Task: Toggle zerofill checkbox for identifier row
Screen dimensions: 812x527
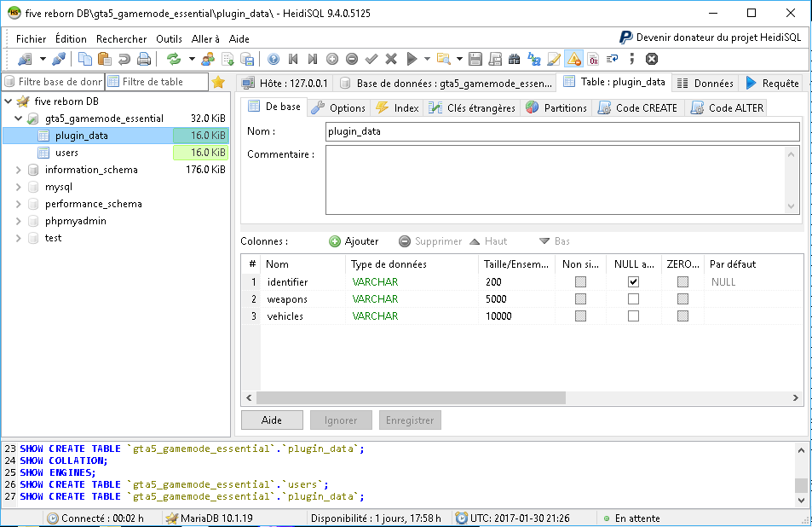Action: click(683, 282)
